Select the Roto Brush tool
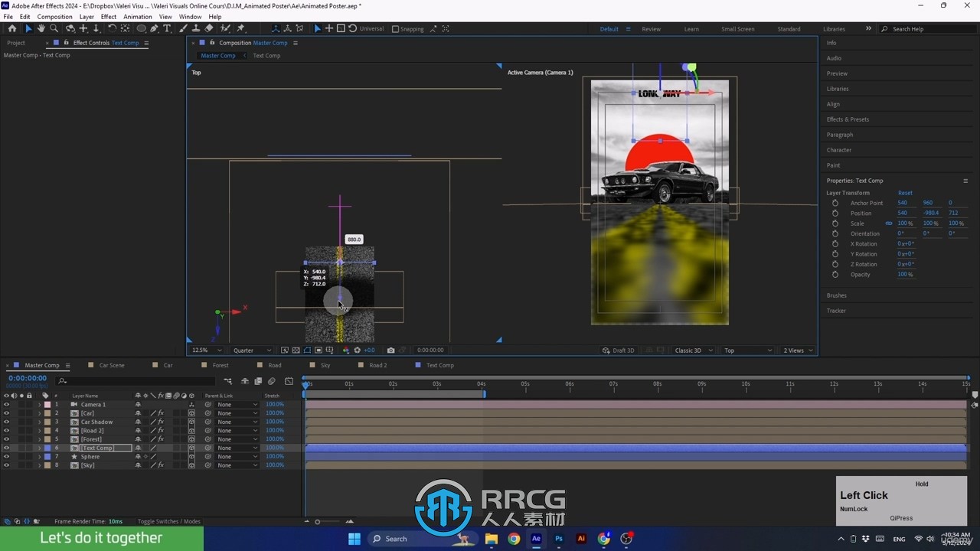Image resolution: width=980 pixels, height=551 pixels. click(225, 28)
